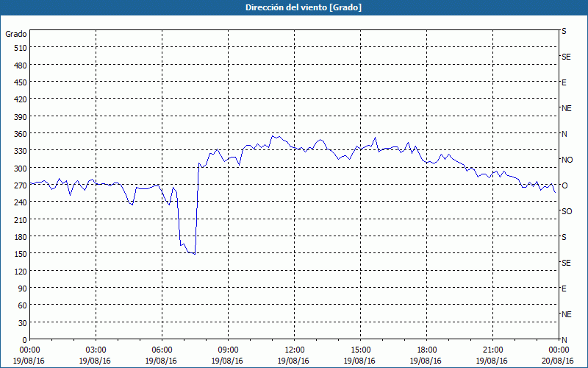Click the 'SE' label beside the 480 gridline
The height and width of the screenshot is (368, 588).
tap(566, 57)
